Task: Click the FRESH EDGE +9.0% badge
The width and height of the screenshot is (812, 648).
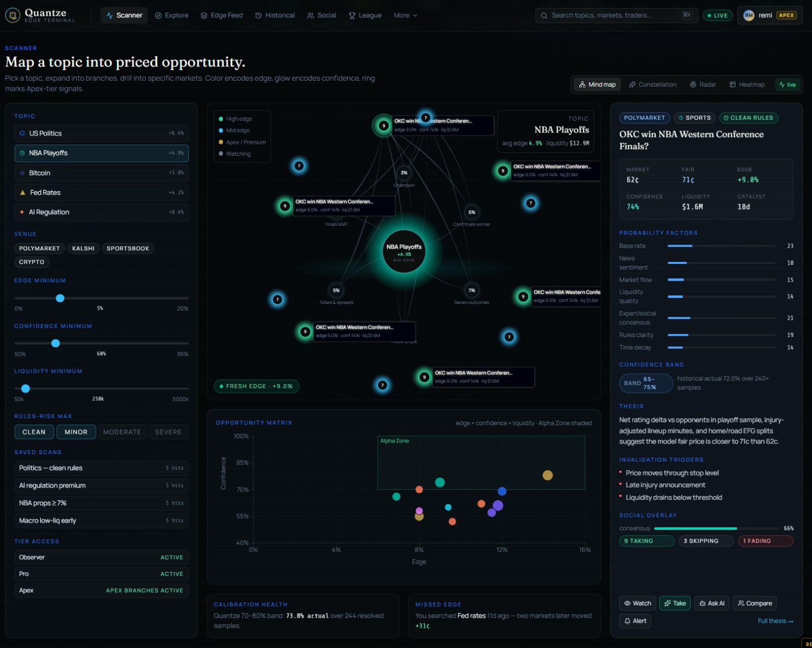Action: pos(257,387)
